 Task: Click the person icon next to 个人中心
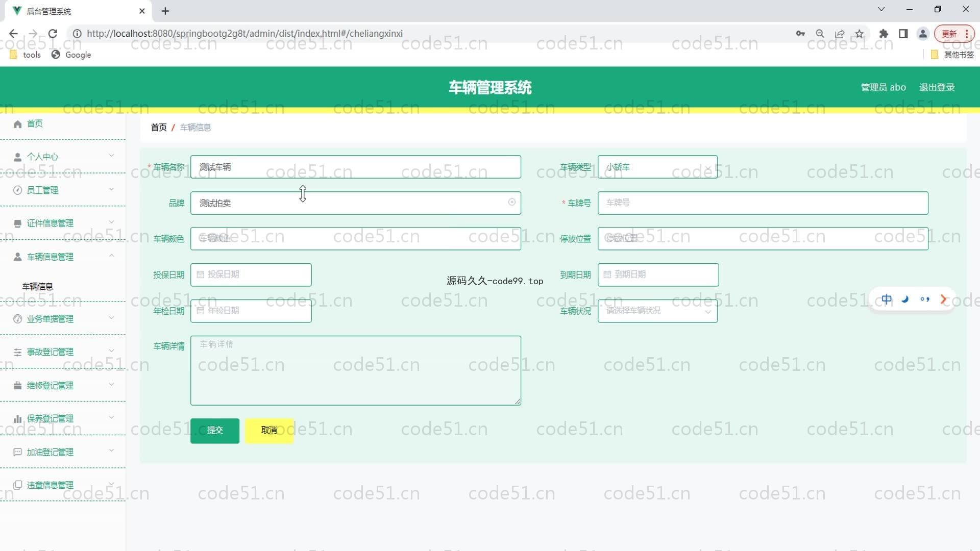[18, 157]
